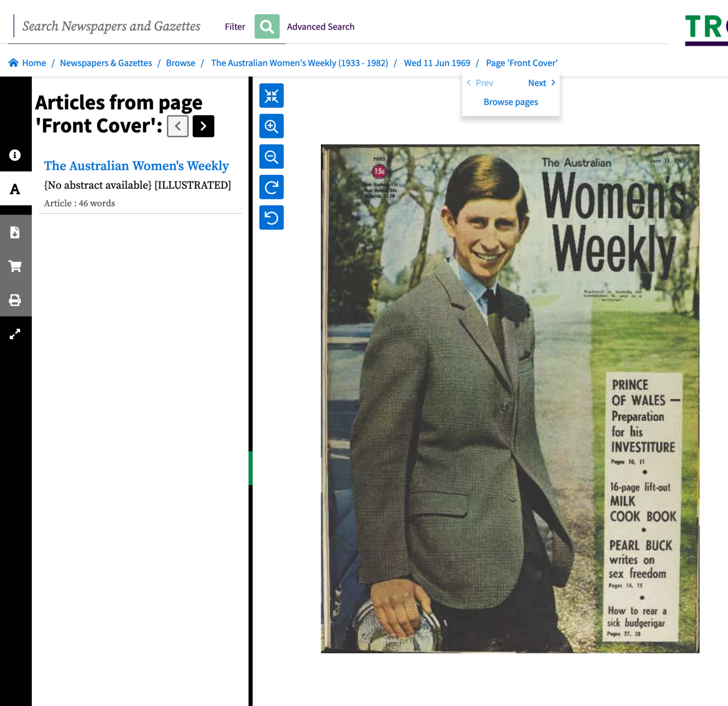The image size is (728, 706).
Task: Open Browse pages link
Action: tap(511, 102)
